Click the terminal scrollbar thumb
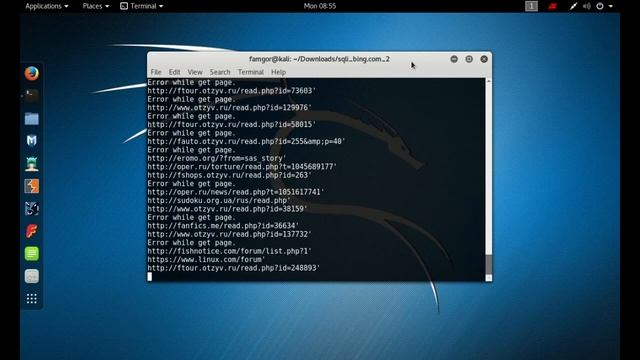Screen dimensions: 640x360 (489, 265)
